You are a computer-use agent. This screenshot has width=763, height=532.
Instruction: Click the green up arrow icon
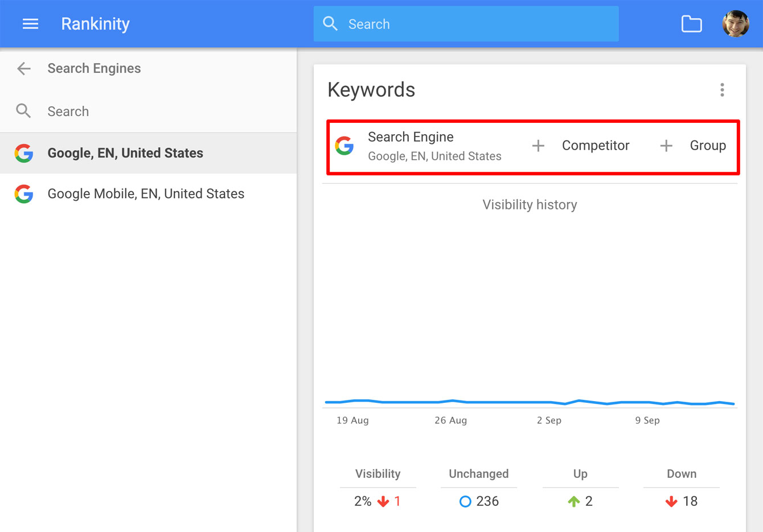tap(574, 501)
